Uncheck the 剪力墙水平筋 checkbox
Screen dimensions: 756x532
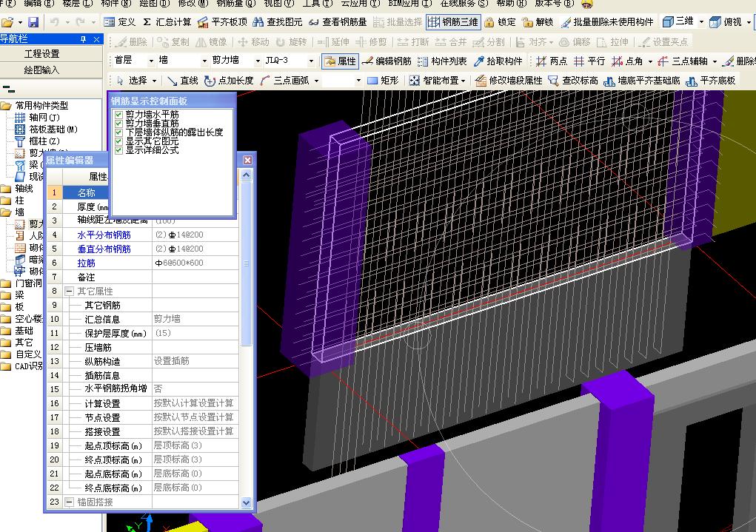click(118, 115)
